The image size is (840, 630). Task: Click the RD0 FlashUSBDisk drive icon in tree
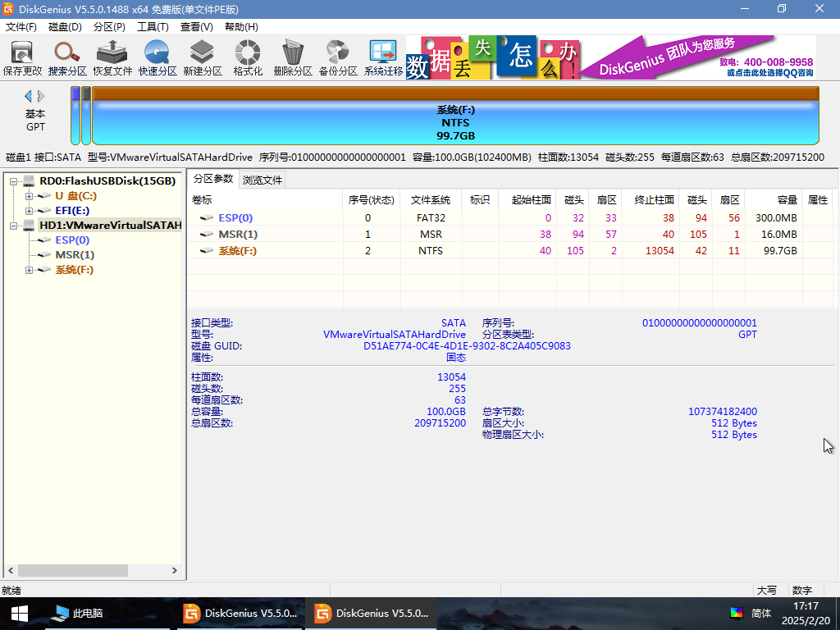(x=29, y=181)
